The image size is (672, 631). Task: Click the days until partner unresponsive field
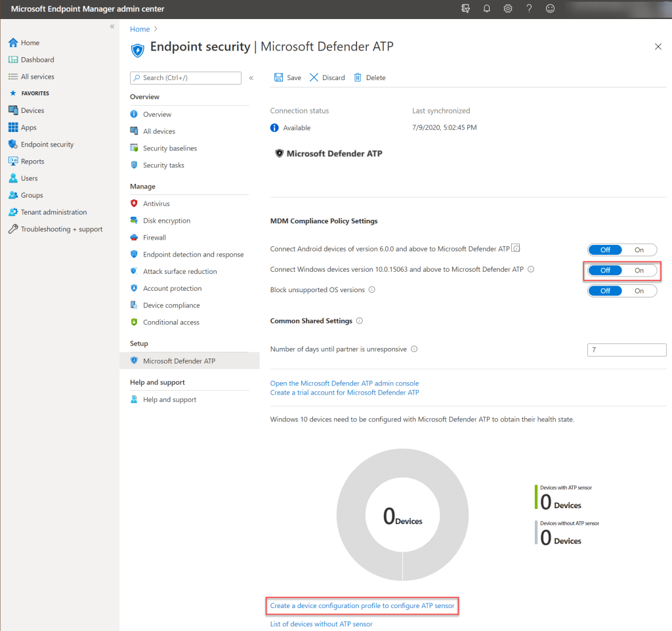[626, 350]
